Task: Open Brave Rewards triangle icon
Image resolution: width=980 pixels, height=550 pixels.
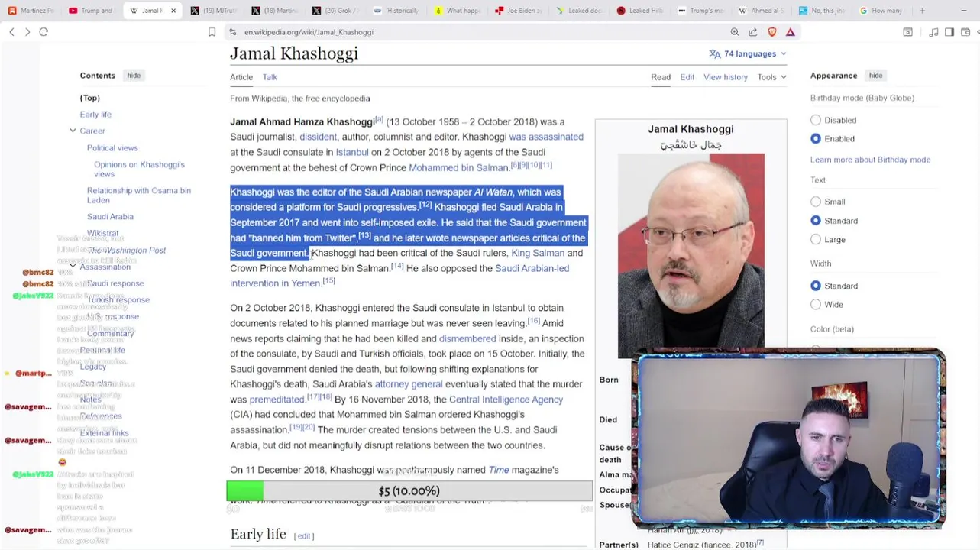Action: tap(791, 32)
